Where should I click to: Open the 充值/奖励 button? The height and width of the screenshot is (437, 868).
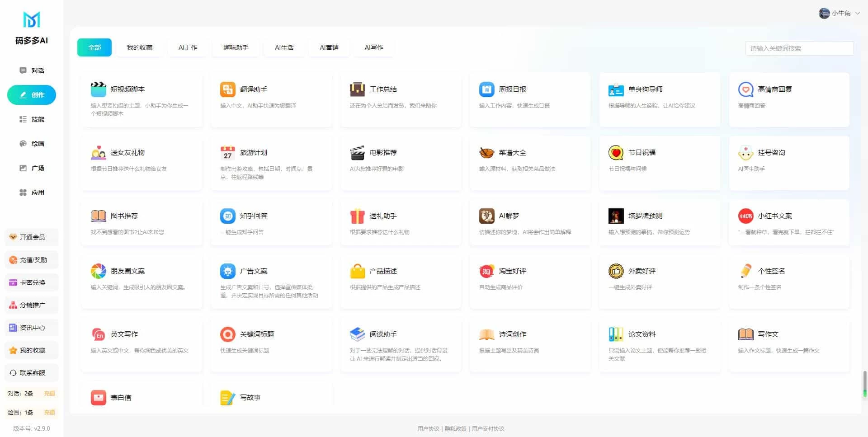[32, 260]
